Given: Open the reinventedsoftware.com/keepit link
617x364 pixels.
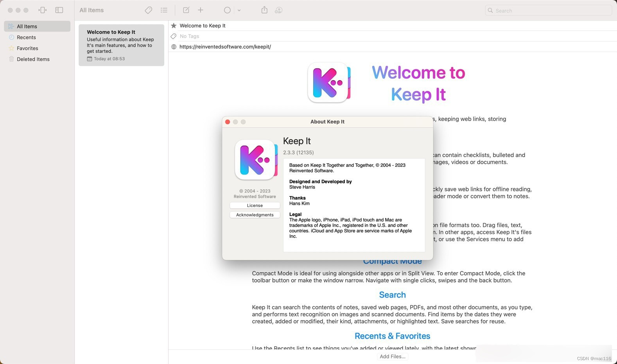Looking at the screenshot, I should point(225,47).
